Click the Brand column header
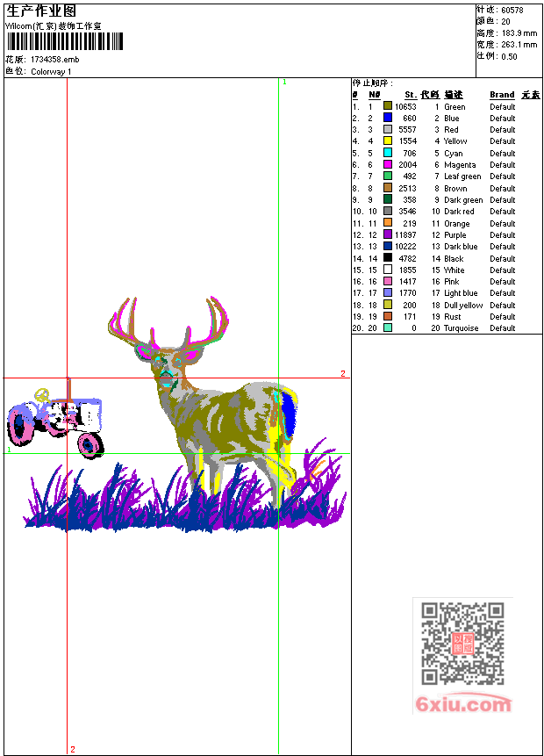 point(502,95)
